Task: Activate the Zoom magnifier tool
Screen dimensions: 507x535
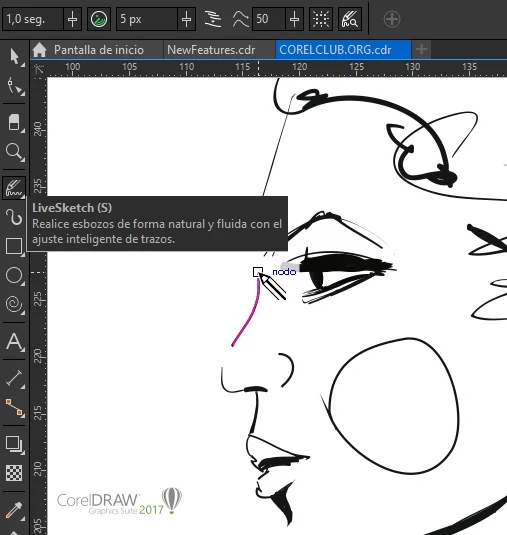Action: point(14,151)
